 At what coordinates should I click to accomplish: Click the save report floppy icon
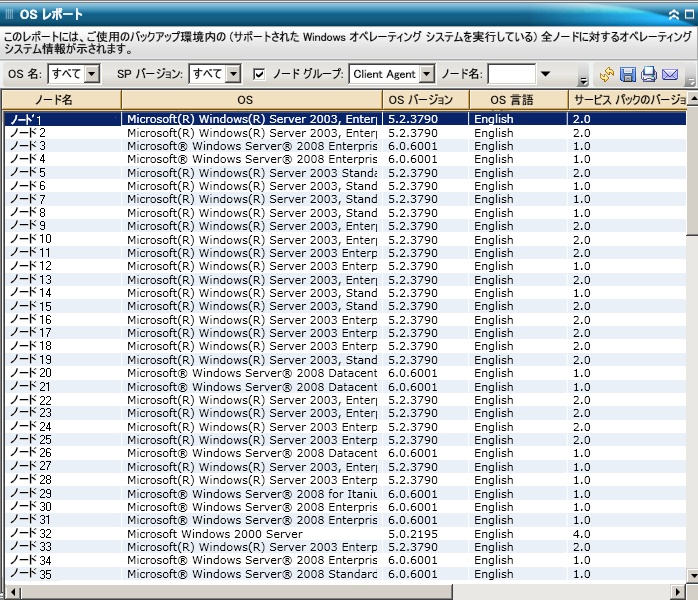(628, 74)
